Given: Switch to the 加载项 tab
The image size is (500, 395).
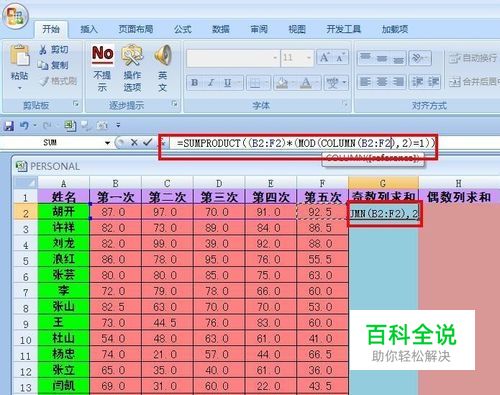Looking at the screenshot, I should click(x=395, y=29).
